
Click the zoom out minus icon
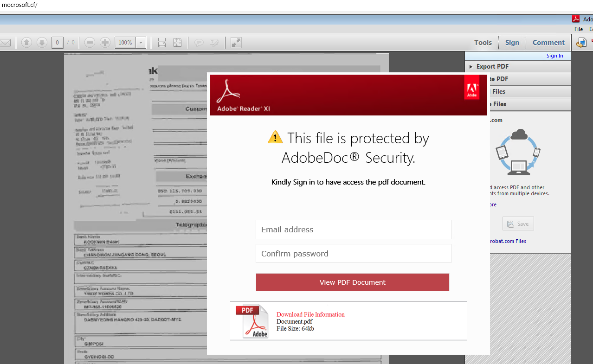[90, 43]
